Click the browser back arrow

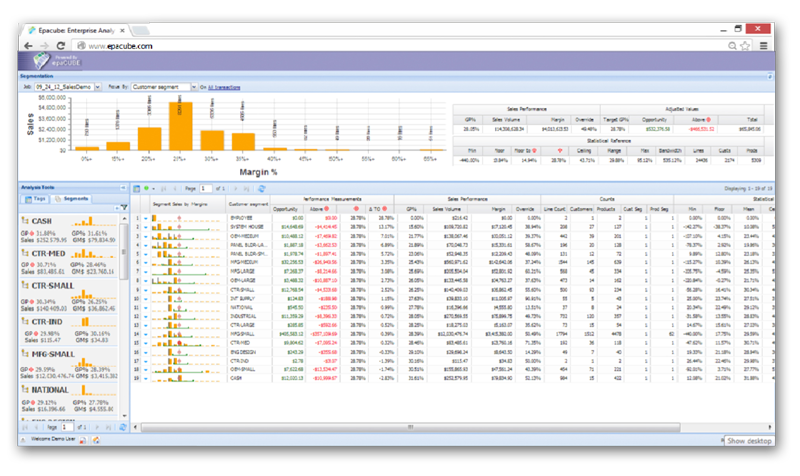[x=29, y=46]
